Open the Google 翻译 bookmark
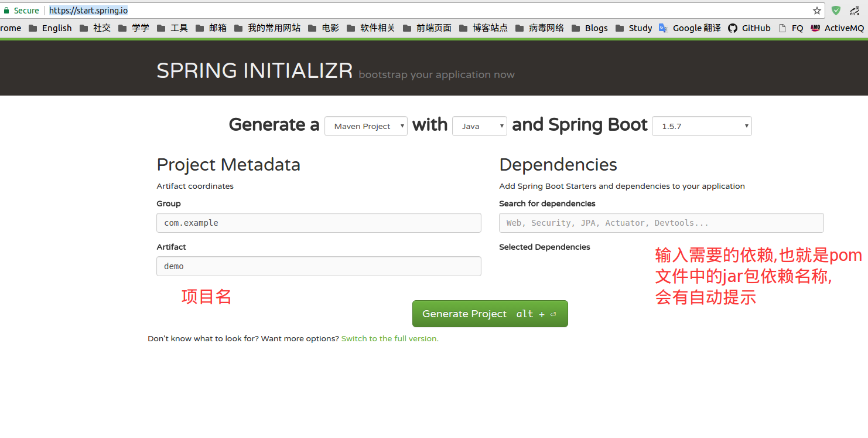This screenshot has height=438, width=868. coord(689,28)
